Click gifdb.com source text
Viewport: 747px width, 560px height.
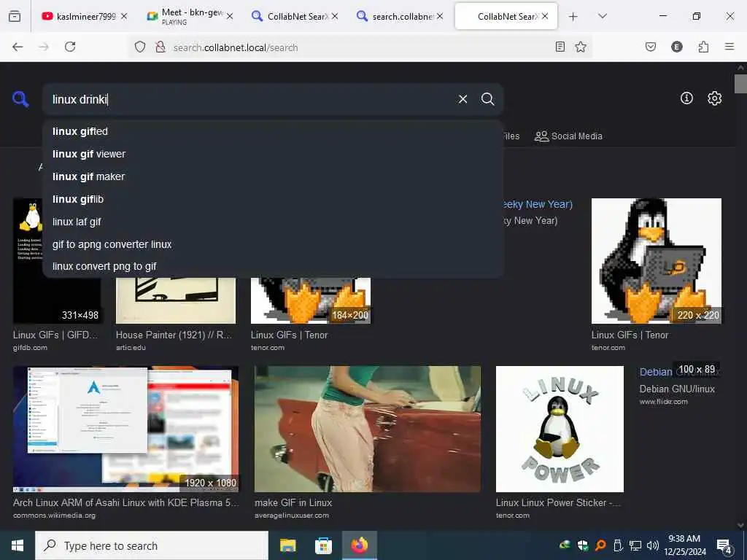pos(30,348)
